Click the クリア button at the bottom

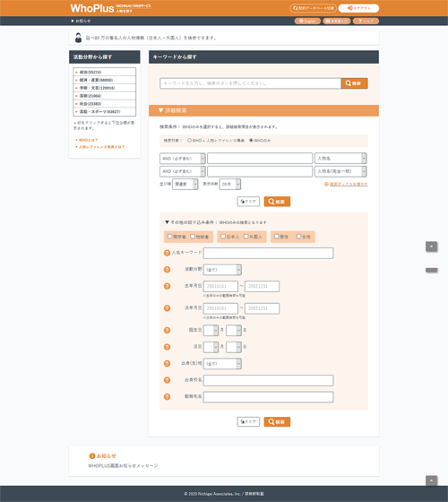click(248, 422)
